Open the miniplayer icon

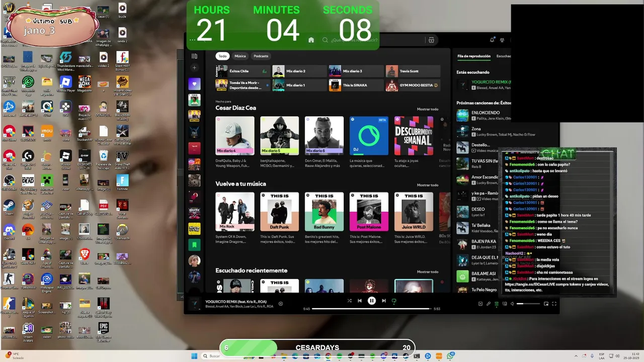(546, 304)
